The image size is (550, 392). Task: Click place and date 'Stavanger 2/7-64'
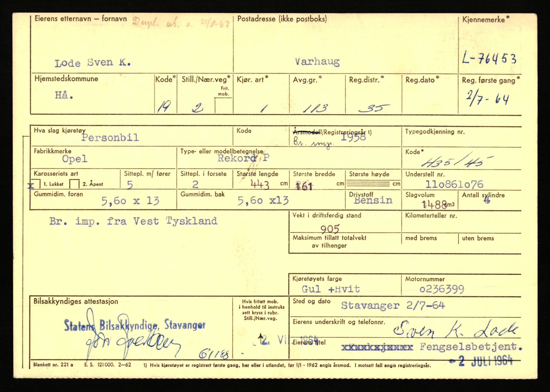[x=393, y=305]
